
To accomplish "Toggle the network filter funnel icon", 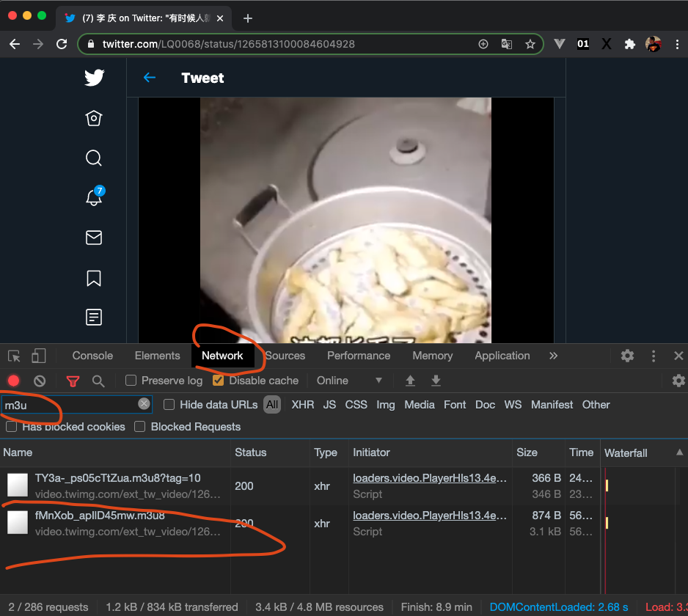I will coord(73,381).
